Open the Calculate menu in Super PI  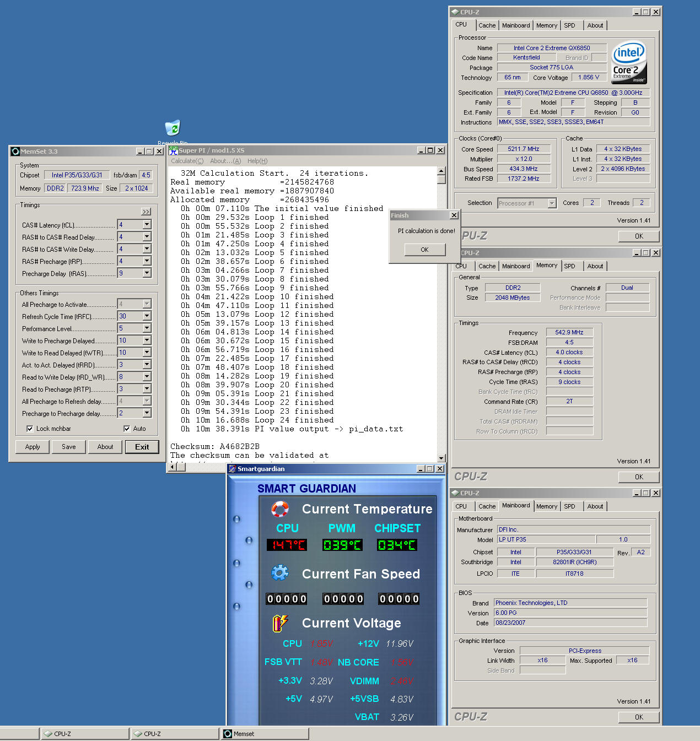tap(187, 161)
